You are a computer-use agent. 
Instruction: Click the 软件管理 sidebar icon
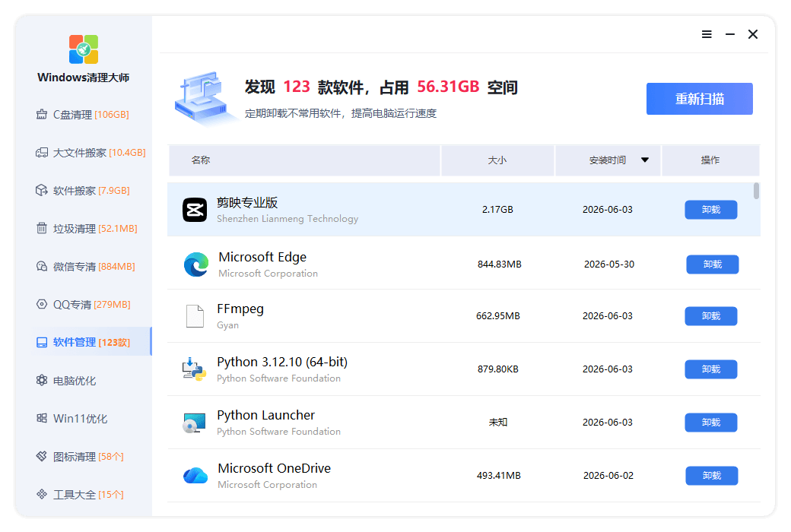42,343
